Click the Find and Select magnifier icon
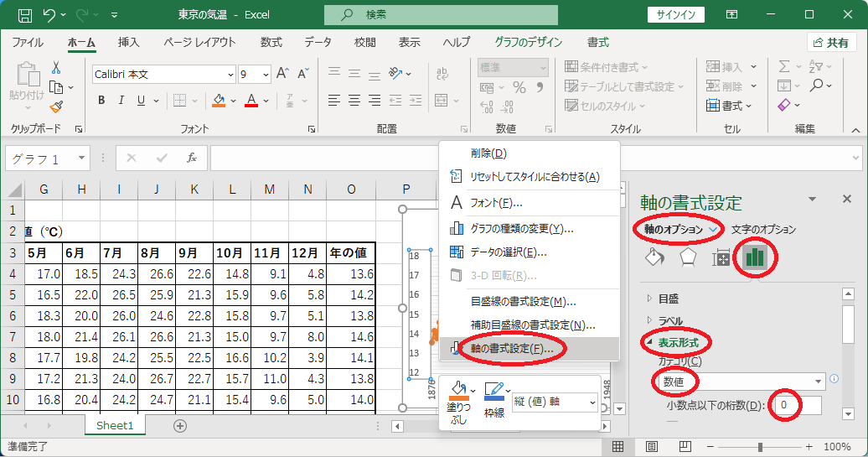The image size is (868, 457). point(816,86)
